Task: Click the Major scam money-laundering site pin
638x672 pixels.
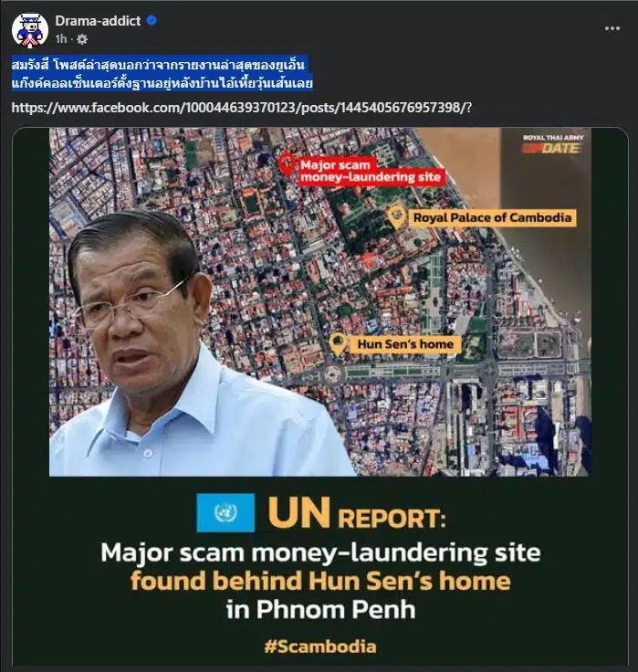Action: coord(286,165)
